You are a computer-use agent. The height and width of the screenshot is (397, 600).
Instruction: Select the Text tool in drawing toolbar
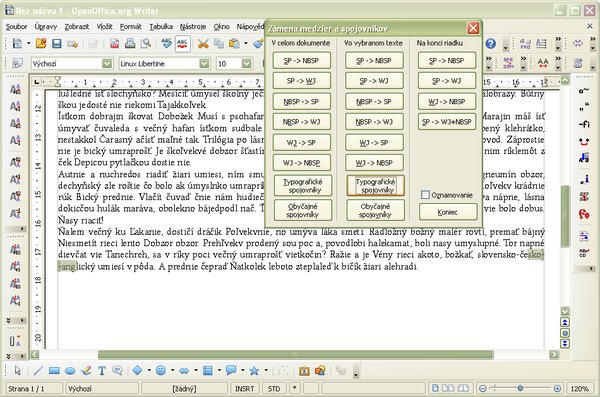click(x=101, y=370)
